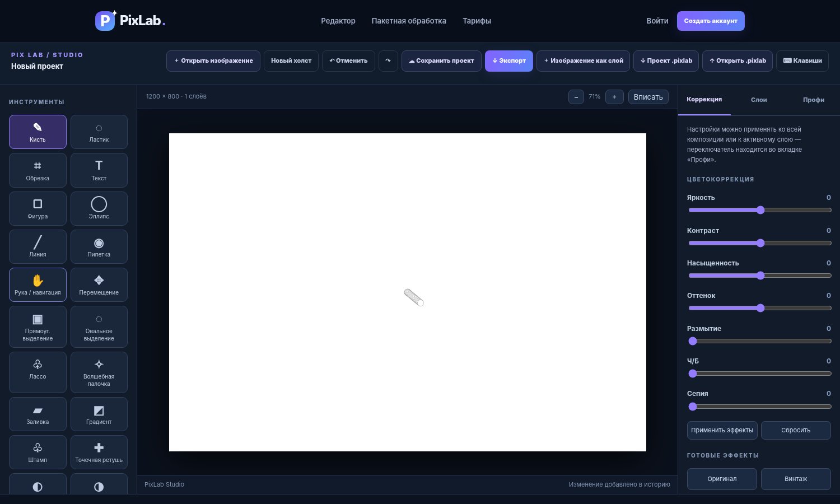The width and height of the screenshot is (840, 504).
Task: Select Овальное выделение tool
Action: [99, 326]
